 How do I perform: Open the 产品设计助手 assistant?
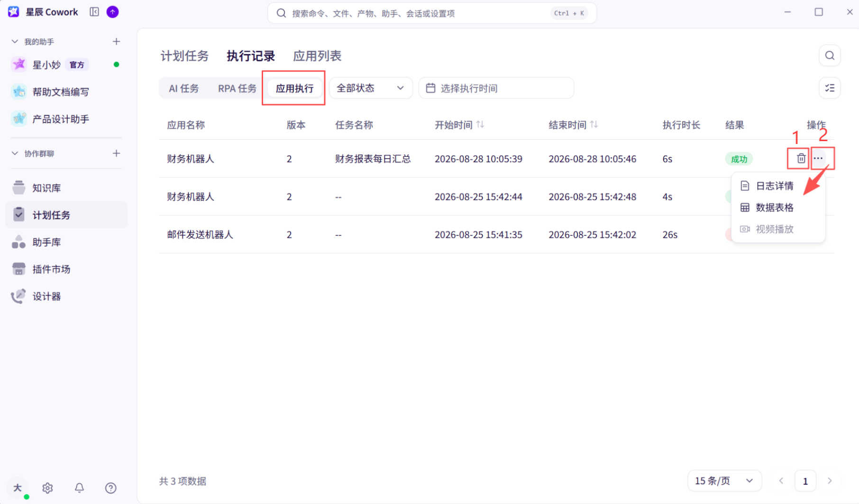(66, 119)
